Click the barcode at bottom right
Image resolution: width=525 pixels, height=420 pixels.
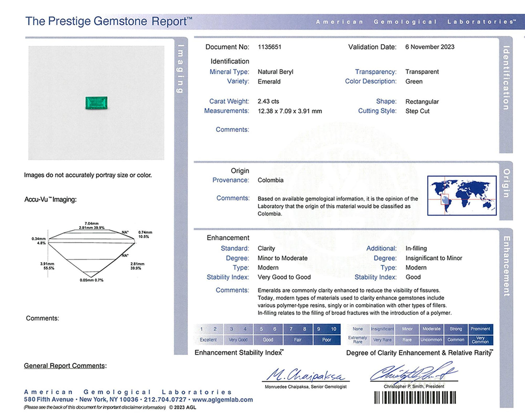click(x=415, y=397)
